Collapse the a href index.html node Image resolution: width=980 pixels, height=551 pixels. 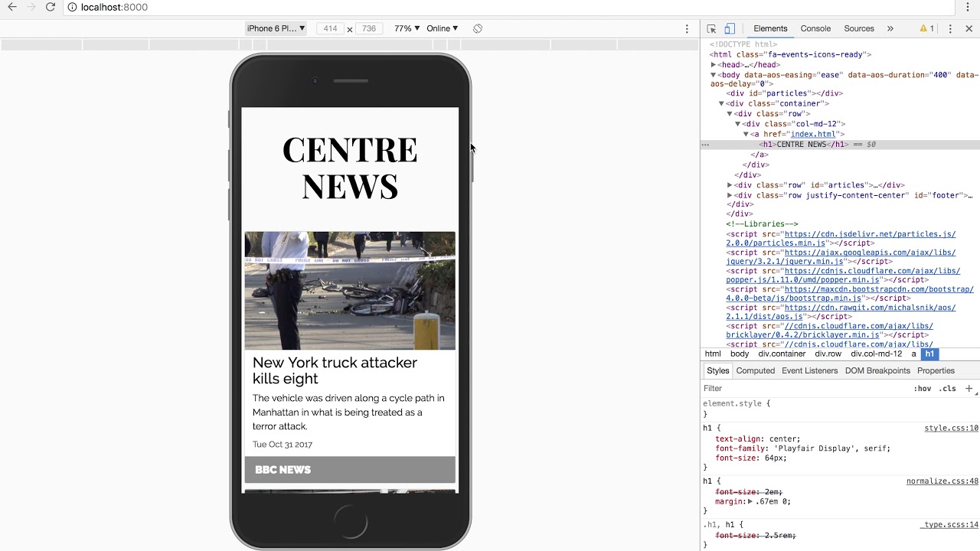tap(746, 134)
